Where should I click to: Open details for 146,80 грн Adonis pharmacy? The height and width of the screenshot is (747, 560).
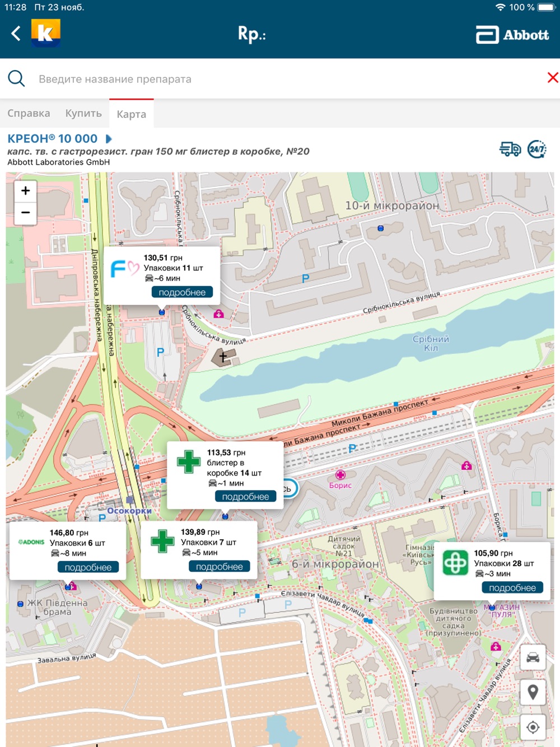click(88, 567)
